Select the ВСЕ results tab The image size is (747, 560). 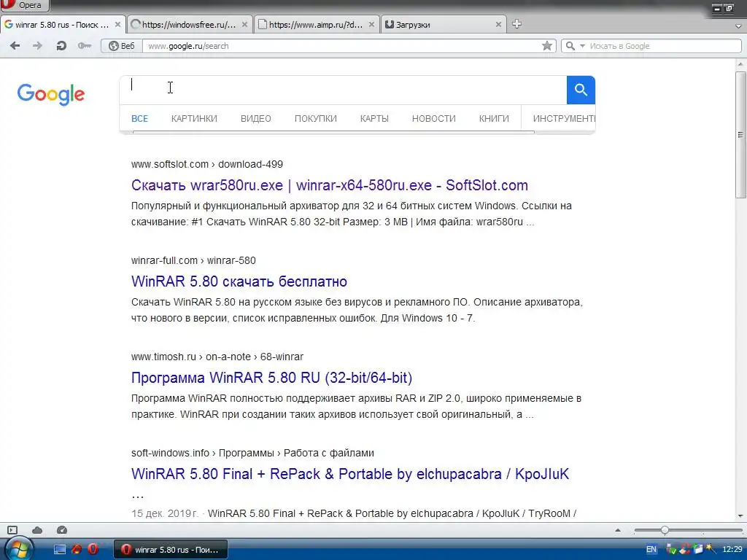[x=139, y=119]
